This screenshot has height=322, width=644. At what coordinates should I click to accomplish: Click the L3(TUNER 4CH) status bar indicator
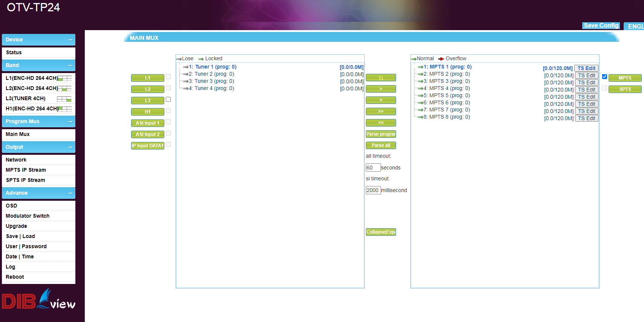64,99
